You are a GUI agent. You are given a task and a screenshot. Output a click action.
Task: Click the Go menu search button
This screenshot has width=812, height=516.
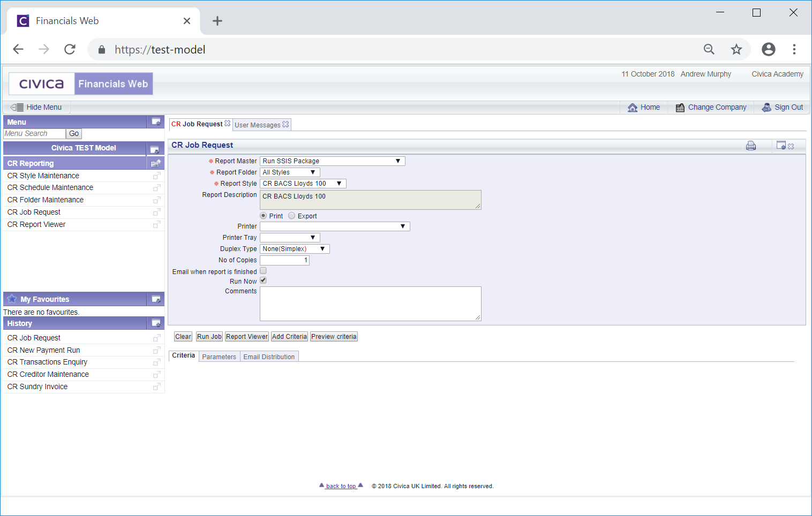coord(74,134)
